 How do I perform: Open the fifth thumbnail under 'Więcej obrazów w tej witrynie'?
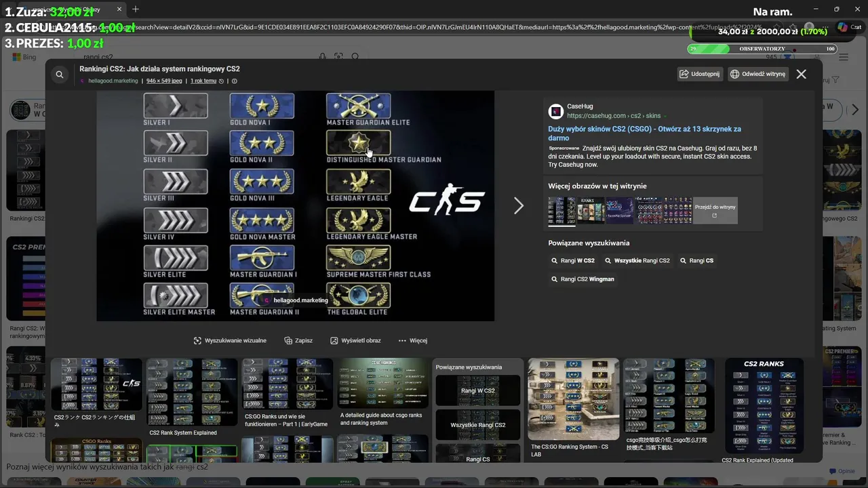pos(678,210)
